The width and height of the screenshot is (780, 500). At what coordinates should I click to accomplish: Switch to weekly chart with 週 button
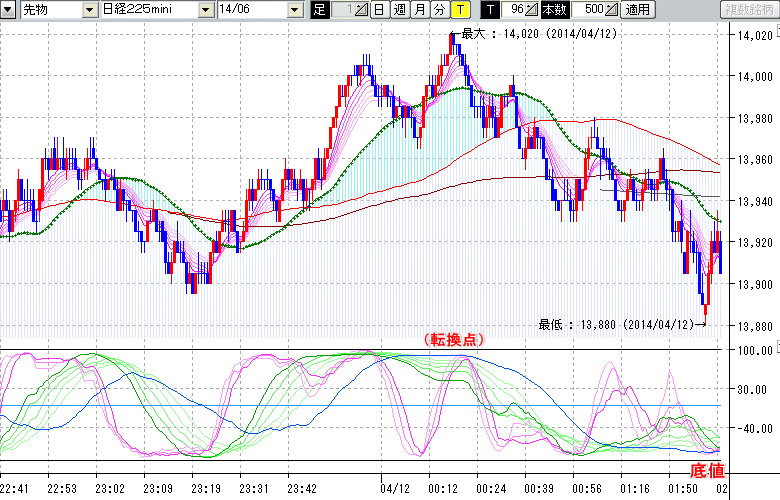399,10
